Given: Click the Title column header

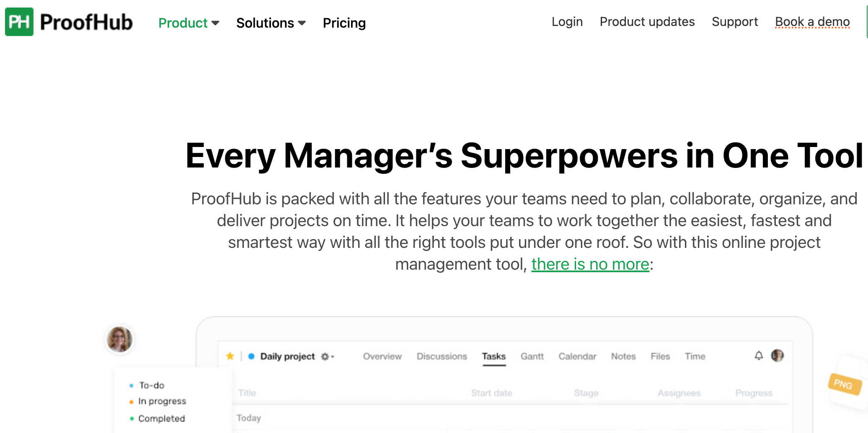Looking at the screenshot, I should click(247, 393).
